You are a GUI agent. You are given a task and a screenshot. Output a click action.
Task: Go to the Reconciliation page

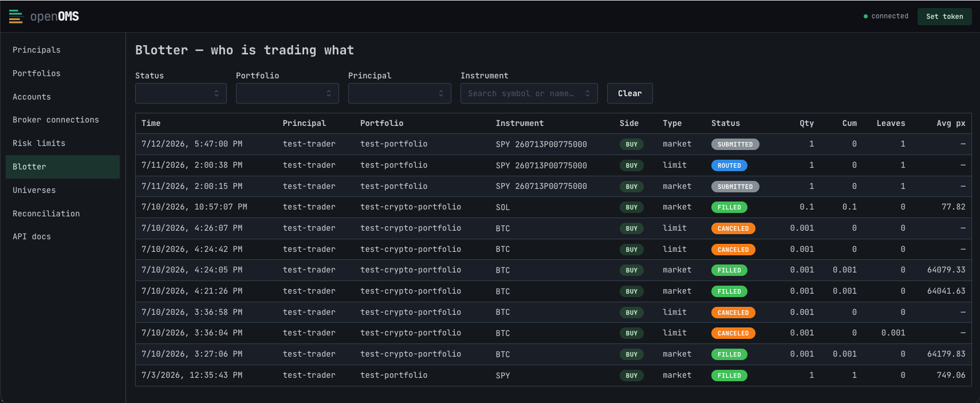click(63, 214)
